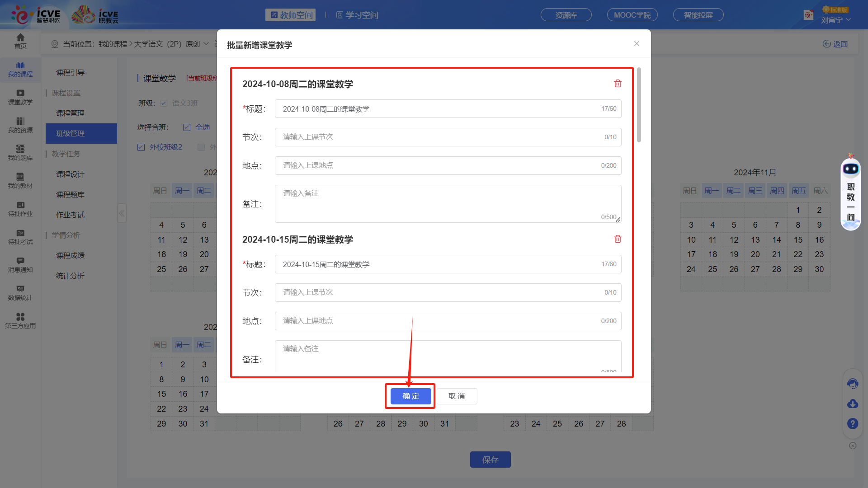The height and width of the screenshot is (488, 868).
Task: Switch to the 学习空间 tab
Action: (x=357, y=14)
